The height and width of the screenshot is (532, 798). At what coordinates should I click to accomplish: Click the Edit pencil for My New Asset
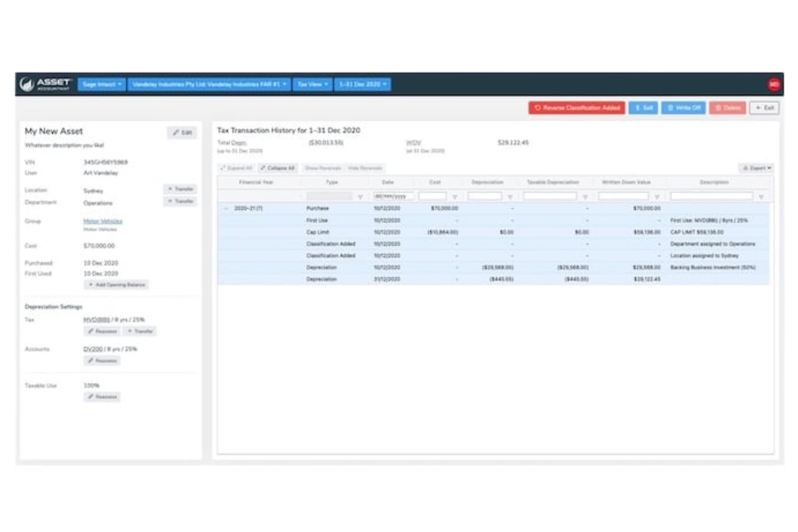tap(182, 132)
